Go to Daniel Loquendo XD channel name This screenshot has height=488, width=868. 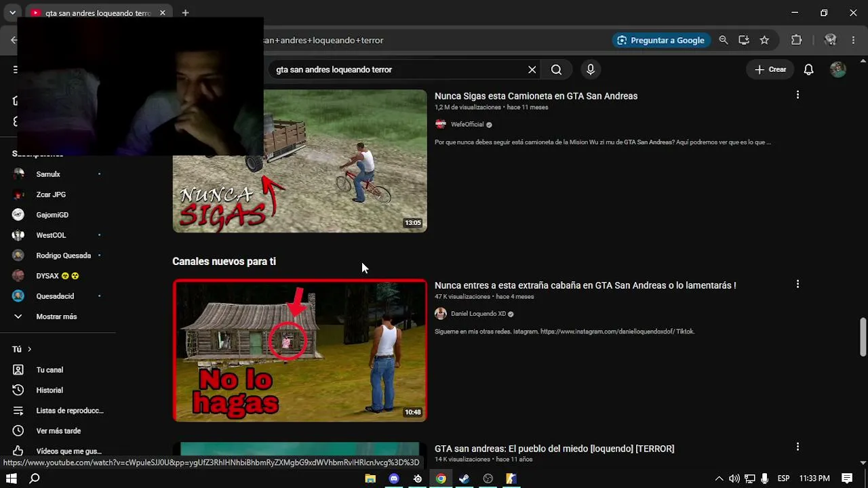(x=478, y=314)
